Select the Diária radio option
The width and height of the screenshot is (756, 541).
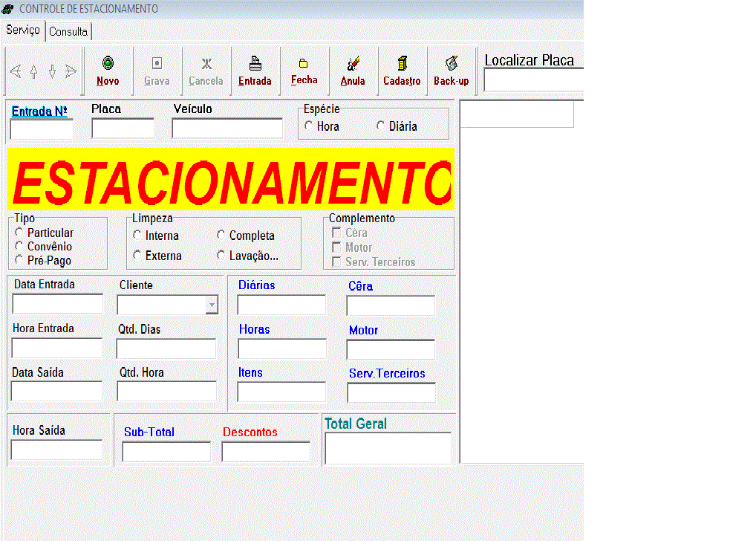(381, 126)
